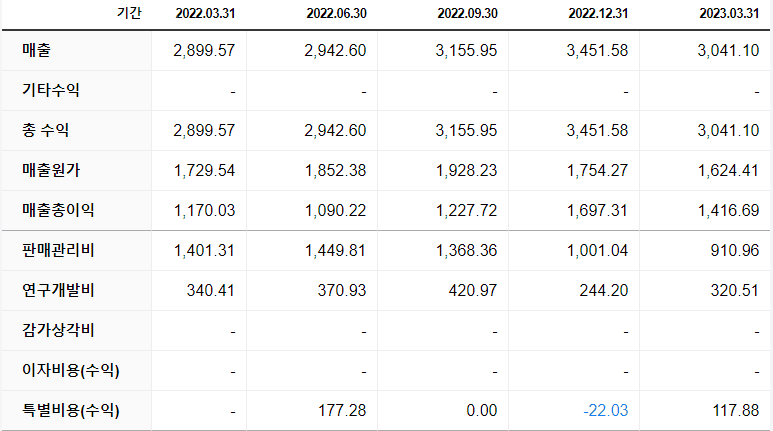
Task: Click the 2022.09.30 column header
Action: pos(467,13)
